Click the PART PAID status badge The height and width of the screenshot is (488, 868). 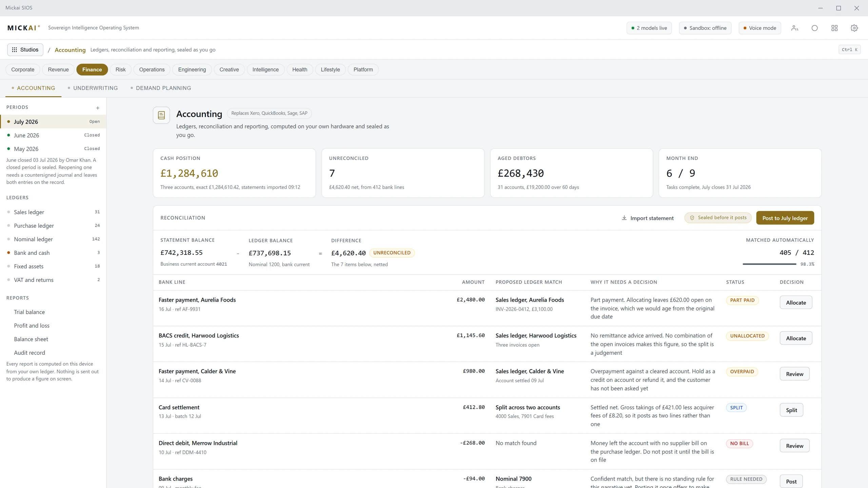[742, 300]
